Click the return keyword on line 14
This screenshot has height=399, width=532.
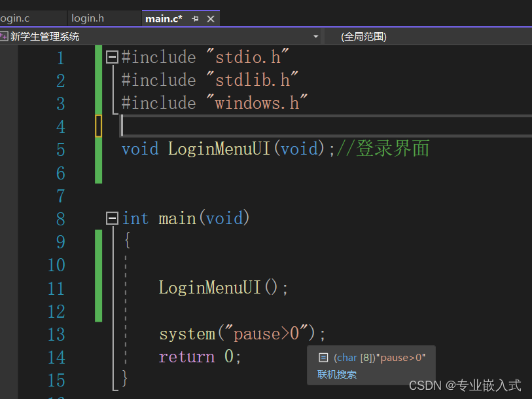coord(186,356)
